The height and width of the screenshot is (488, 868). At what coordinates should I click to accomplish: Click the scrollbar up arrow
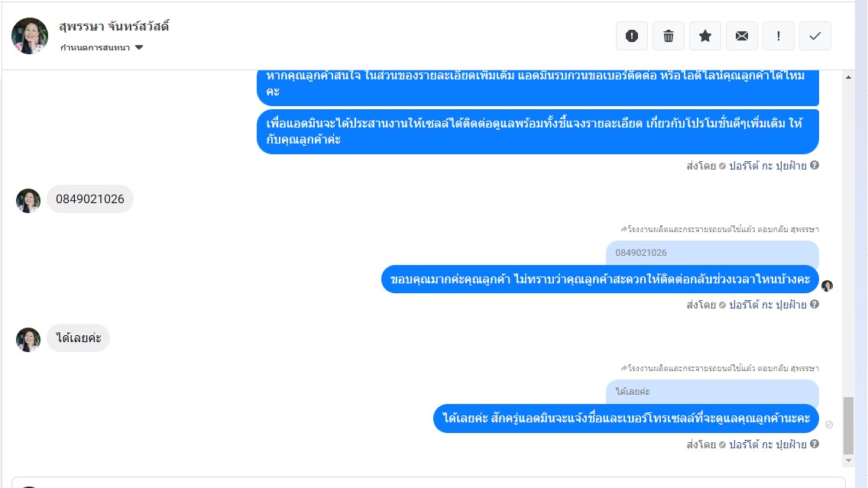848,78
